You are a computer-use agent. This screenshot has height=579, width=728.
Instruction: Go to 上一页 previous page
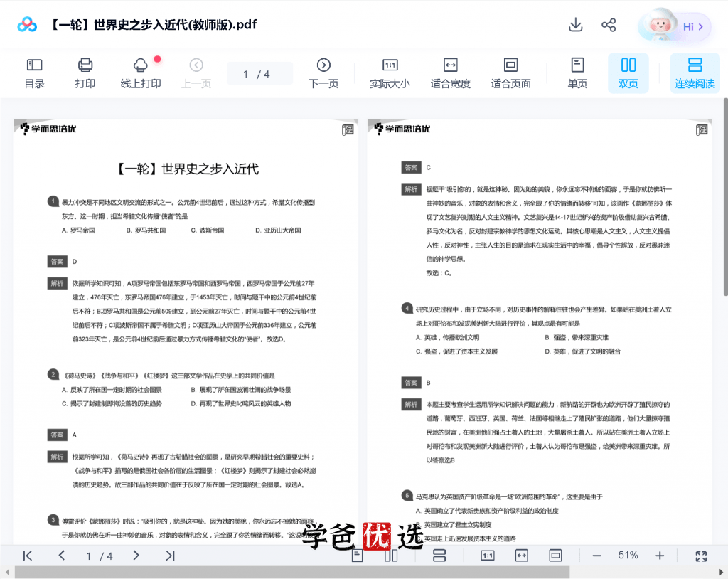point(196,73)
